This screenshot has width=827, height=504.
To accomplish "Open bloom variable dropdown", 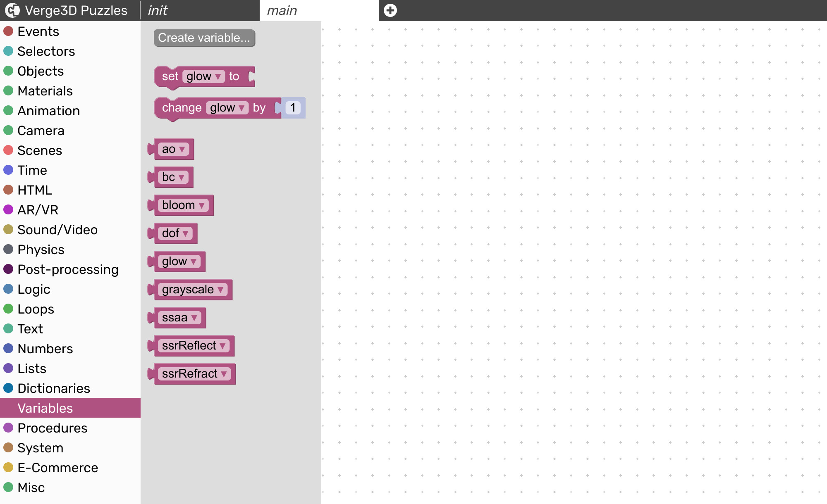I will point(201,205).
